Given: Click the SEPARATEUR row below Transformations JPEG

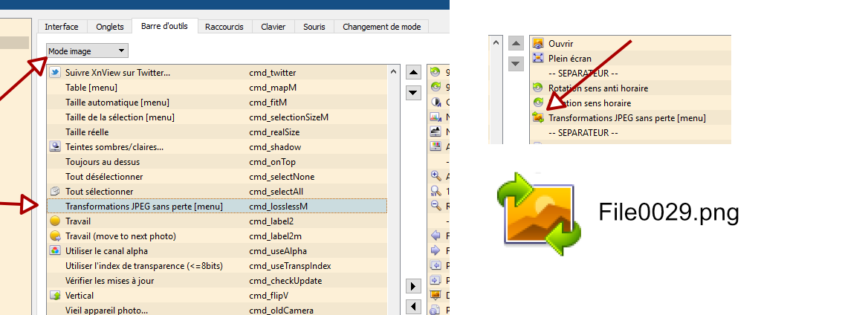Looking at the screenshot, I should pyautogui.click(x=630, y=132).
